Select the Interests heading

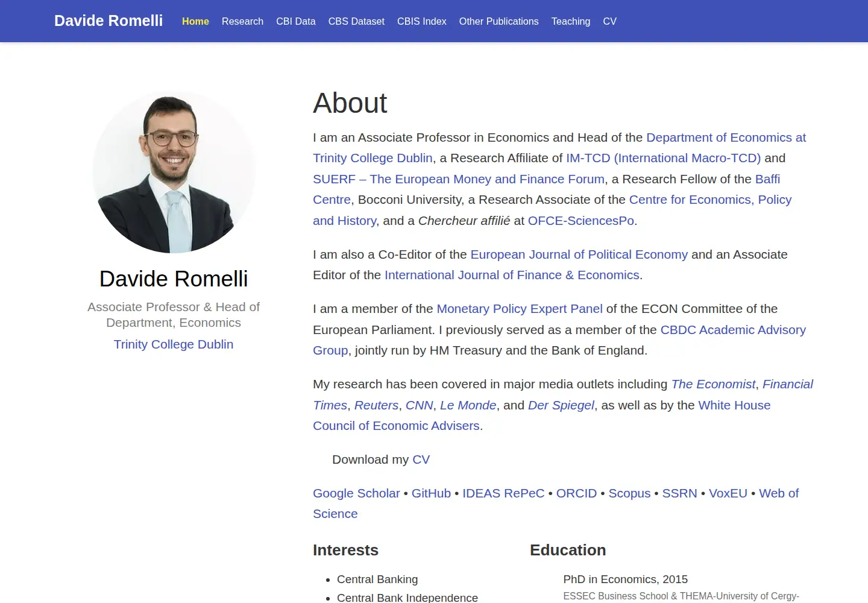345,550
